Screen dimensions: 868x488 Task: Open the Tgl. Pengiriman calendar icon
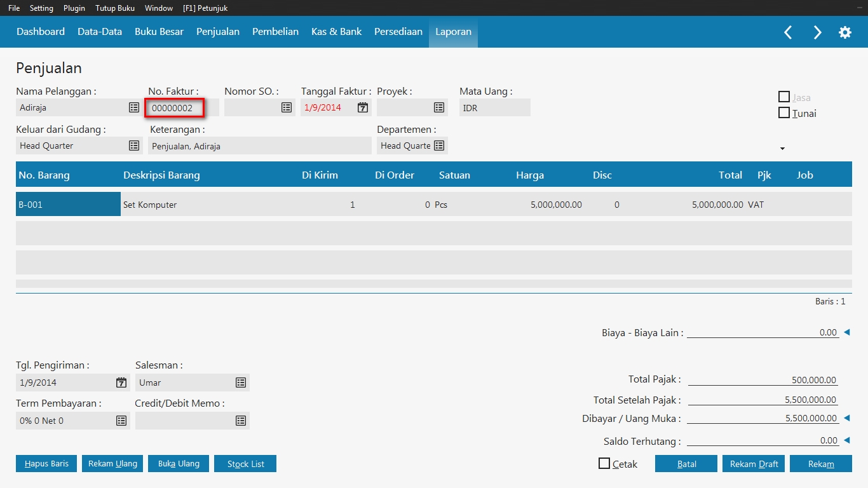tap(121, 383)
